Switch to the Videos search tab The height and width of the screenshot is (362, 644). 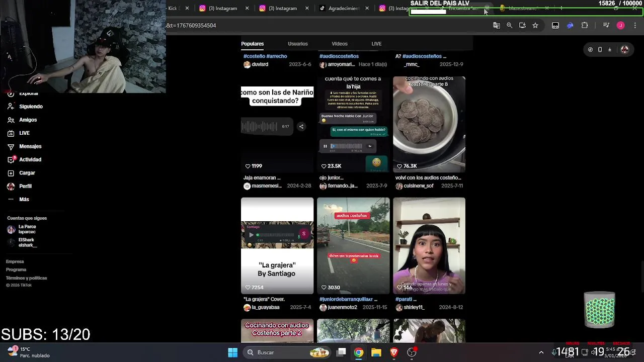coord(340,44)
